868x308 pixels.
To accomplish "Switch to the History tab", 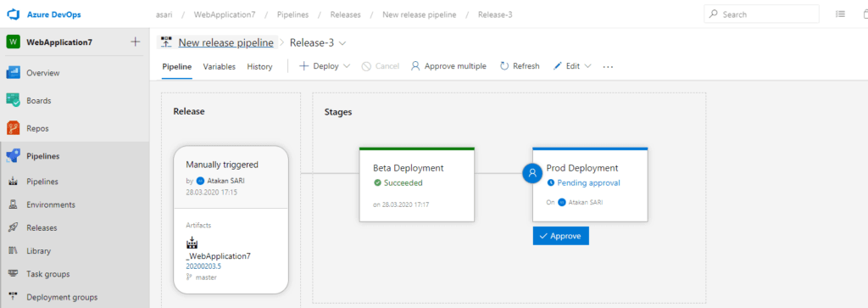I will [x=259, y=66].
